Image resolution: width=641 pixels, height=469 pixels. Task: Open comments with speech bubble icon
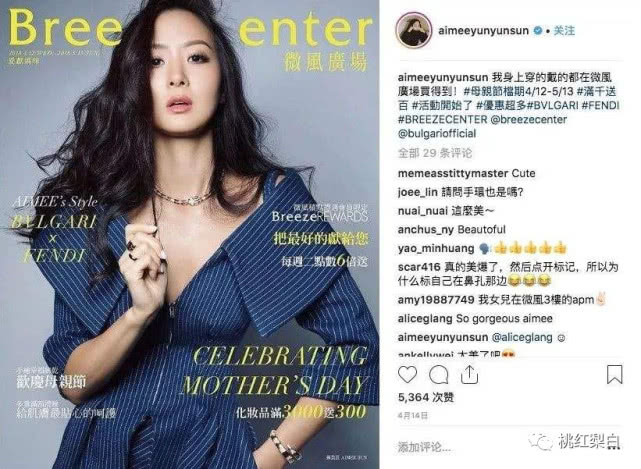click(x=439, y=375)
